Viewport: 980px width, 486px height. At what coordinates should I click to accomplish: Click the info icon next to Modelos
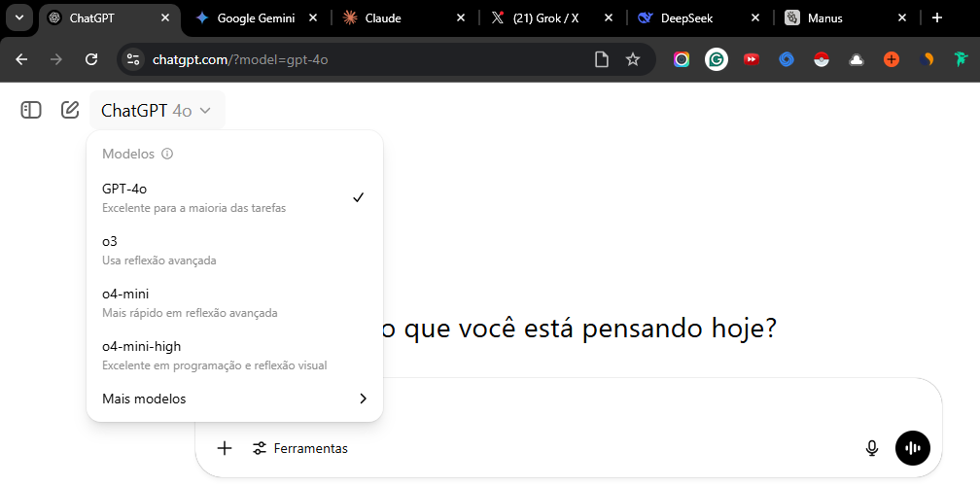pyautogui.click(x=167, y=154)
